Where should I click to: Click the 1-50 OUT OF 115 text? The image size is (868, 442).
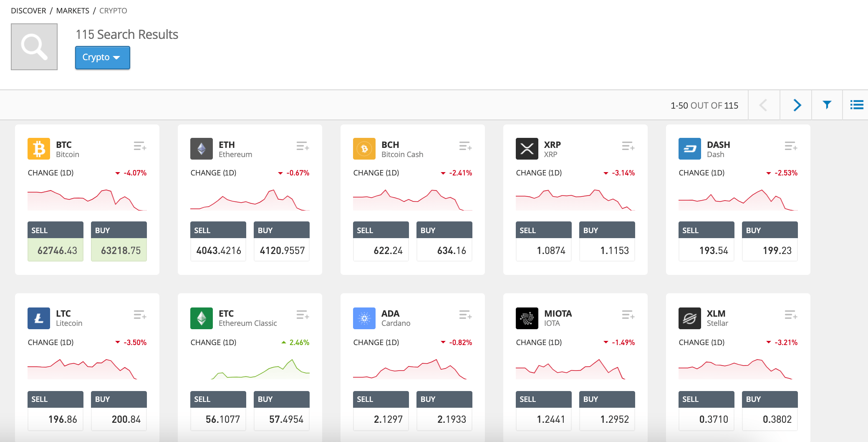(x=704, y=106)
